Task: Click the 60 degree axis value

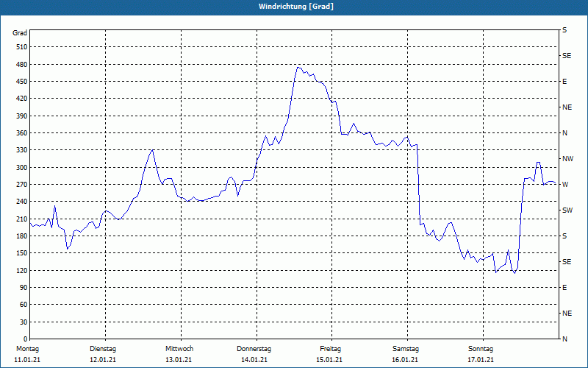Action: (24, 305)
